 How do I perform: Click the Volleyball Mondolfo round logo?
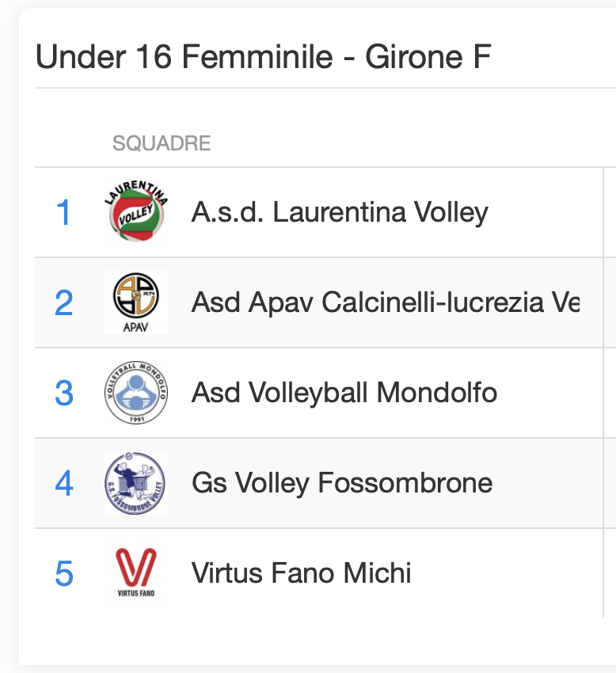coord(136,393)
